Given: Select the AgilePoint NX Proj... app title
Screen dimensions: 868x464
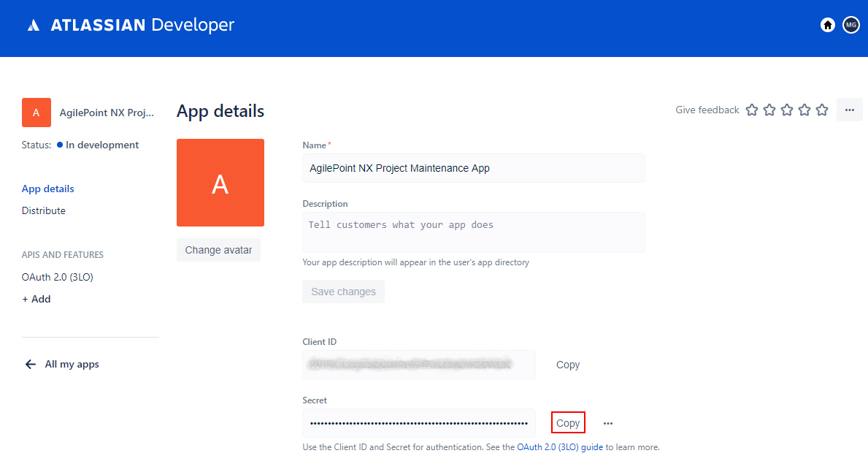Looking at the screenshot, I should (107, 113).
